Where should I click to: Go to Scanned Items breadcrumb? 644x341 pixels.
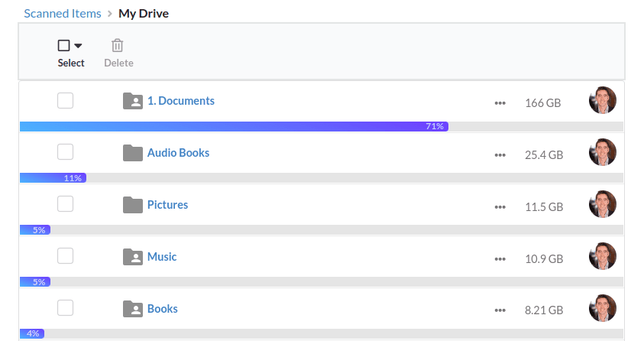(x=63, y=14)
